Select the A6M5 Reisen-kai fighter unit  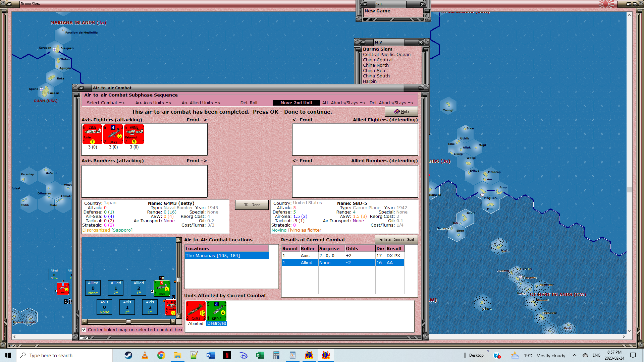pos(134,134)
